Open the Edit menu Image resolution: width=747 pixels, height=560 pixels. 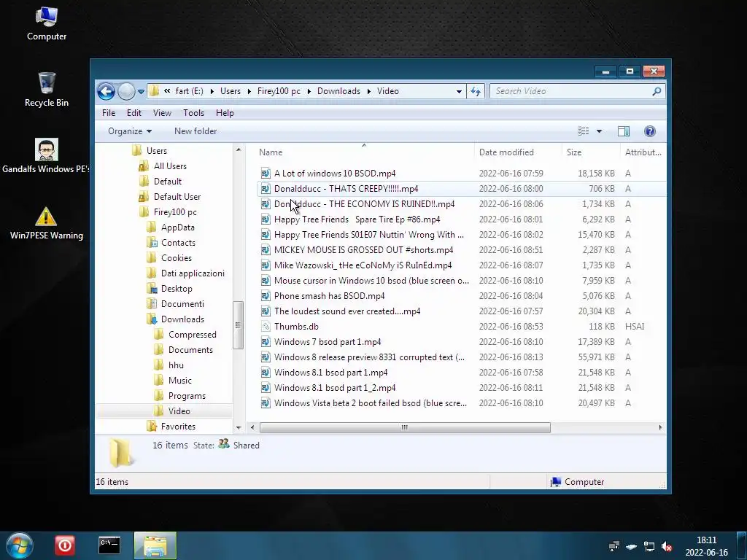[x=134, y=113]
